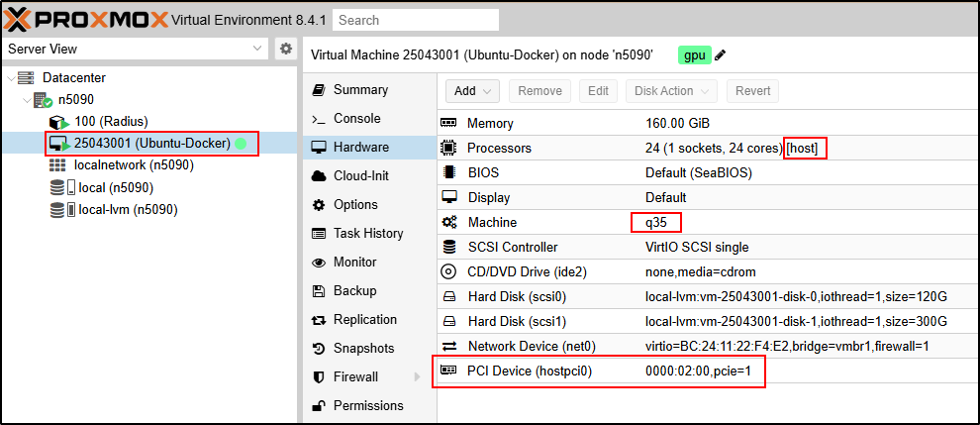Open the Backup tab
The image size is (980, 425).
369,291
